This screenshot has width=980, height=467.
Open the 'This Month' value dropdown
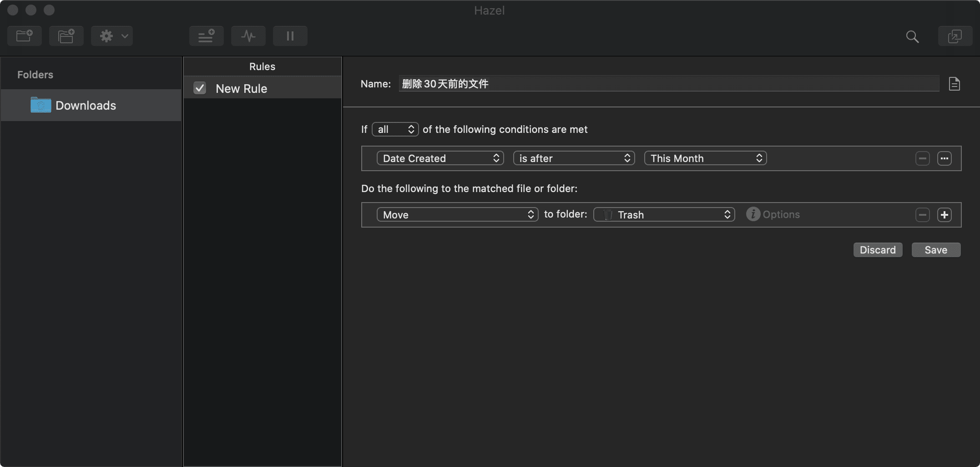coord(705,158)
